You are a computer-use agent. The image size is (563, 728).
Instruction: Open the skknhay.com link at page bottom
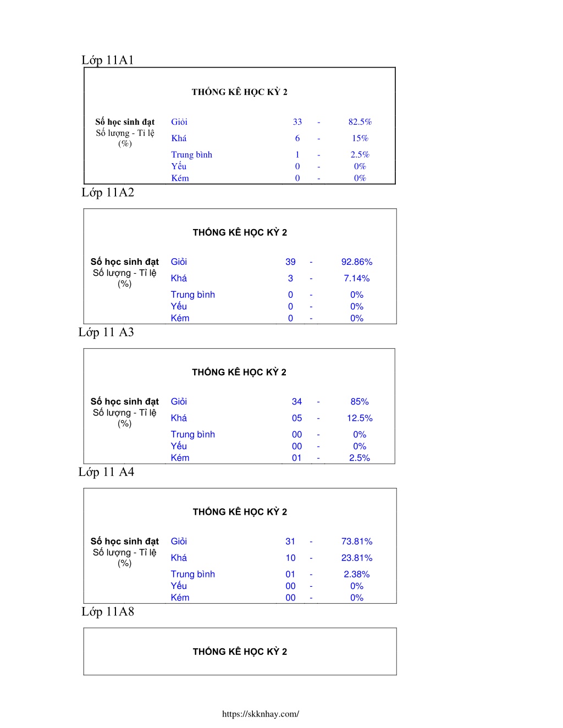(x=261, y=714)
